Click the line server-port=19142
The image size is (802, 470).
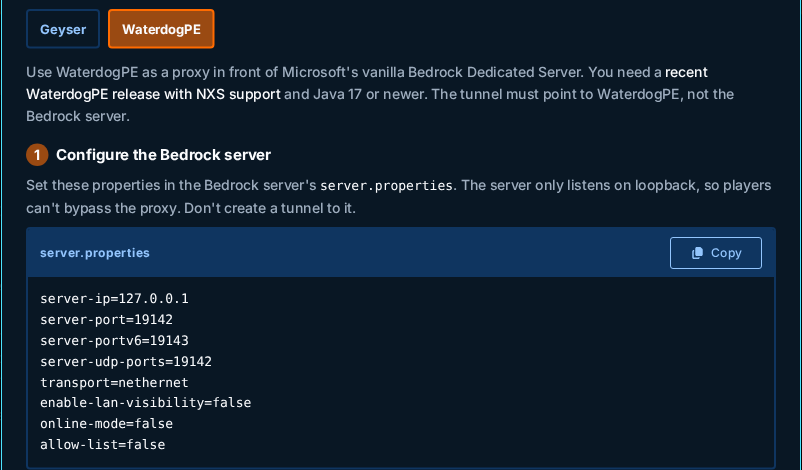coord(106,320)
